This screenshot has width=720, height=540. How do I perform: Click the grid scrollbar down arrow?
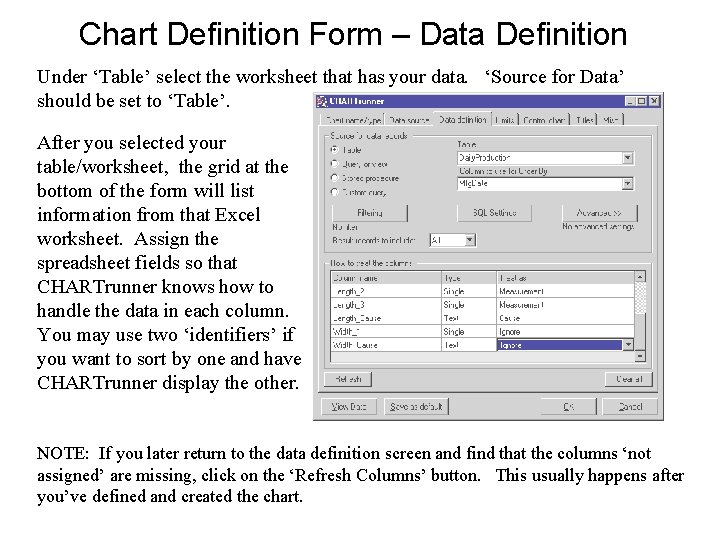(640, 356)
